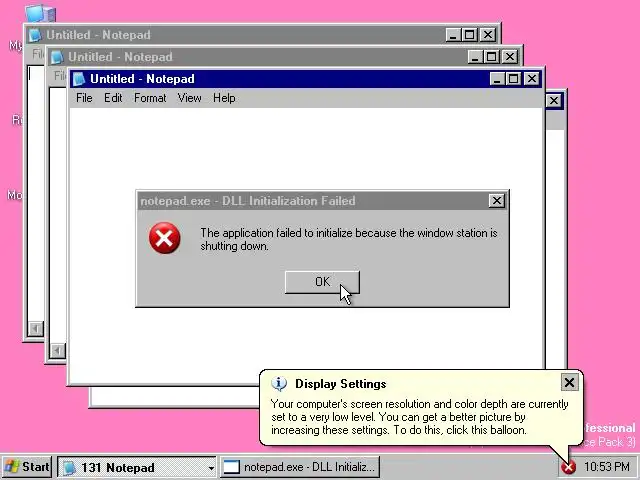Open the Start menu
Screen dimensions: 640x480
point(27,467)
